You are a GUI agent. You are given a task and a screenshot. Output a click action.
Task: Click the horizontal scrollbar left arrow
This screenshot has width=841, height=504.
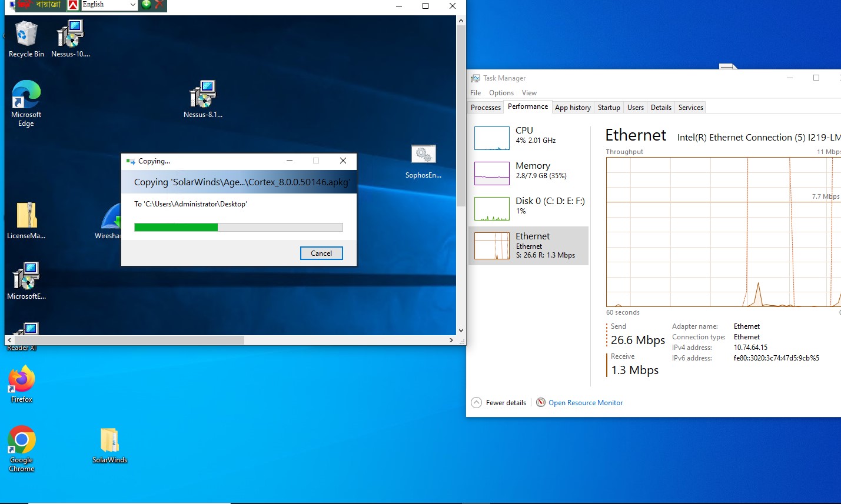tap(9, 340)
